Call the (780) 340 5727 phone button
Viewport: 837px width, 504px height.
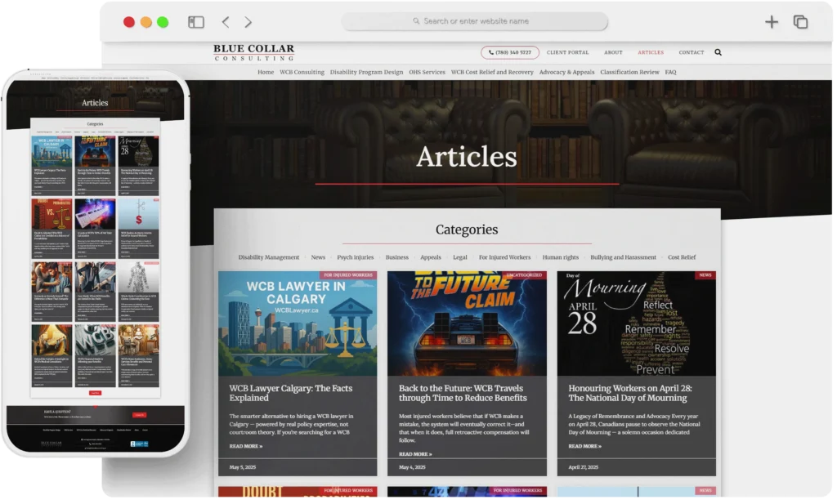point(510,52)
